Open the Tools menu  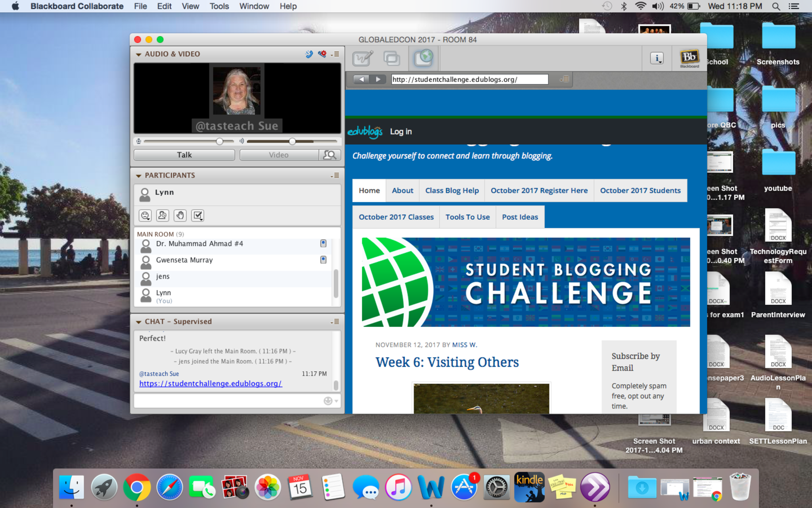(x=219, y=6)
